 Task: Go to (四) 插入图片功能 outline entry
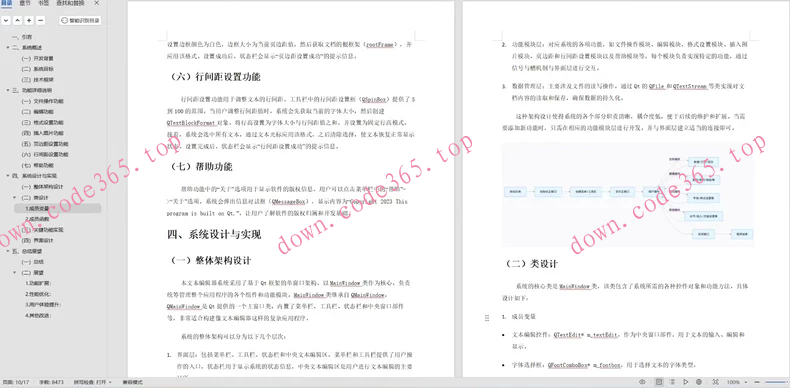(x=42, y=133)
